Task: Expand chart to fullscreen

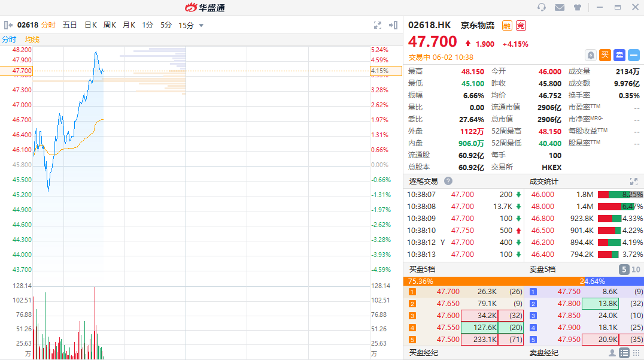Action: (x=378, y=25)
